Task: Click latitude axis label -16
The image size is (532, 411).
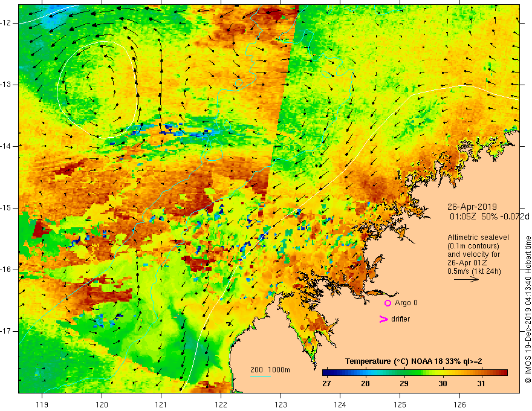Action: click(x=7, y=270)
